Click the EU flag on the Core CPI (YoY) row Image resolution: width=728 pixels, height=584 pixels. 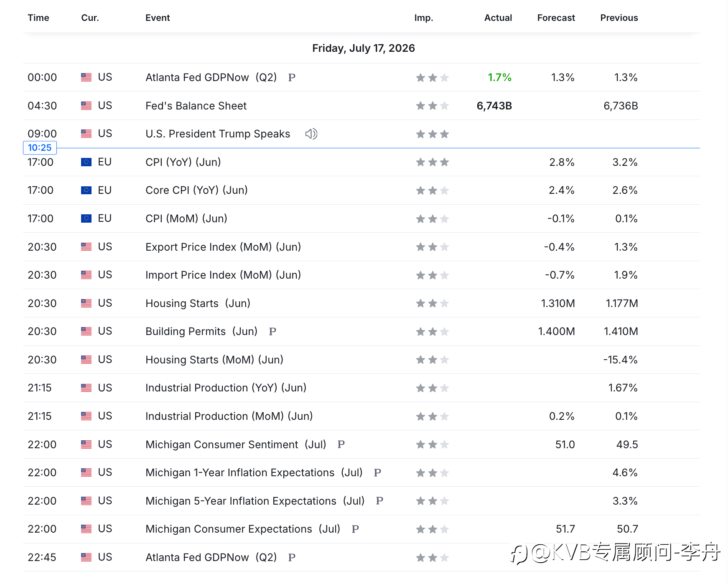point(86,190)
